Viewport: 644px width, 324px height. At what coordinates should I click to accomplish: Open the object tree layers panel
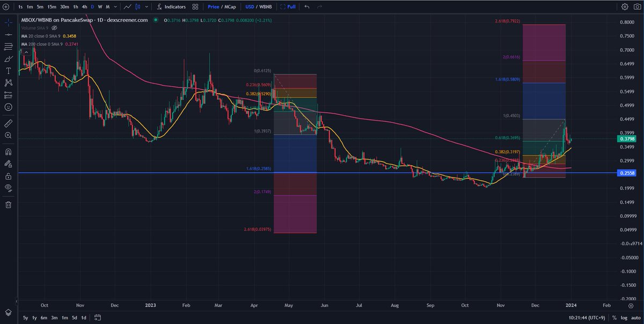[8, 312]
